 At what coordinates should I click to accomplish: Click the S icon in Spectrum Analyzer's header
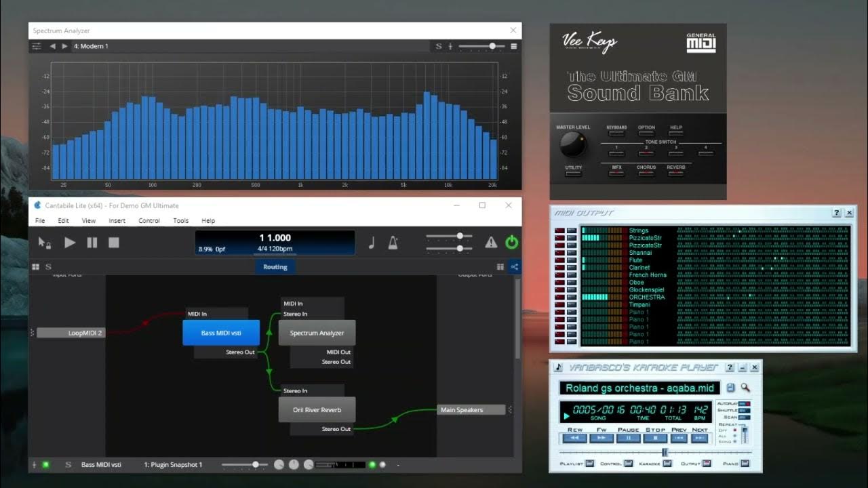(439, 46)
